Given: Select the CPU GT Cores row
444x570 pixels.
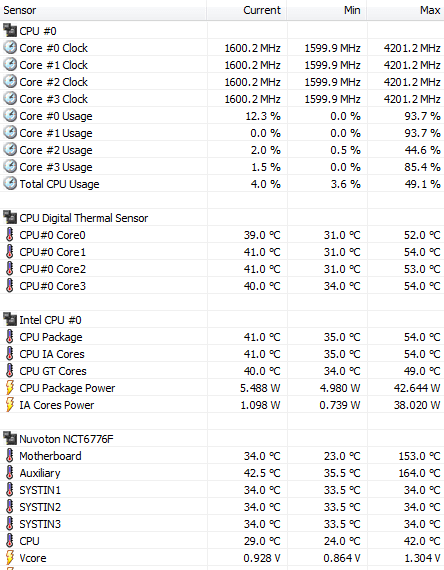Looking at the screenshot, I should tap(222, 371).
